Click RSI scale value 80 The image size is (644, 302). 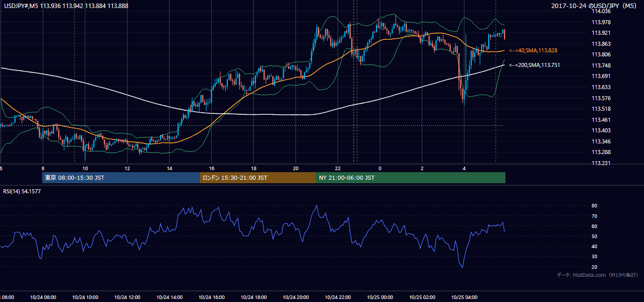(594, 206)
